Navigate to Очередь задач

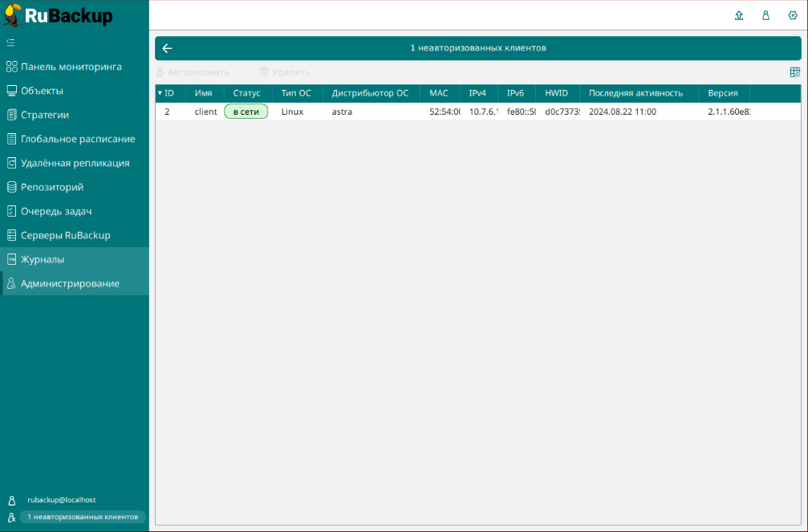tap(56, 211)
